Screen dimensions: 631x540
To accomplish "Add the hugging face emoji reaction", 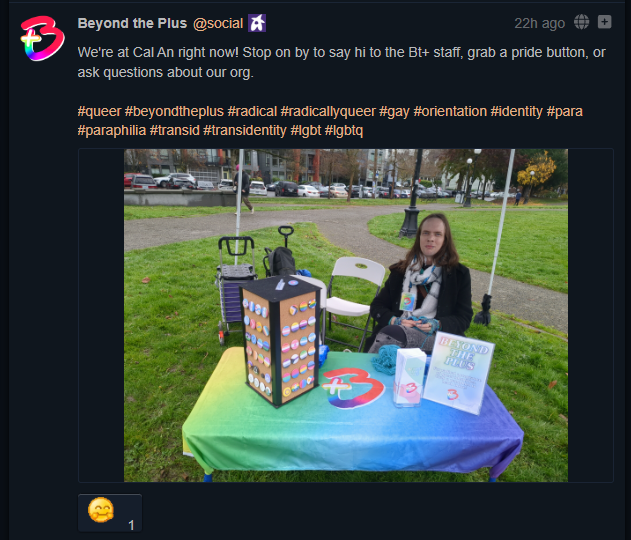I will click(x=110, y=513).
